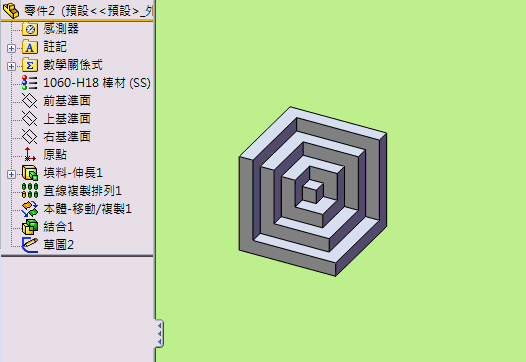Click the 零件2 part icon at tree top
This screenshot has height=362, width=526.
point(11,10)
